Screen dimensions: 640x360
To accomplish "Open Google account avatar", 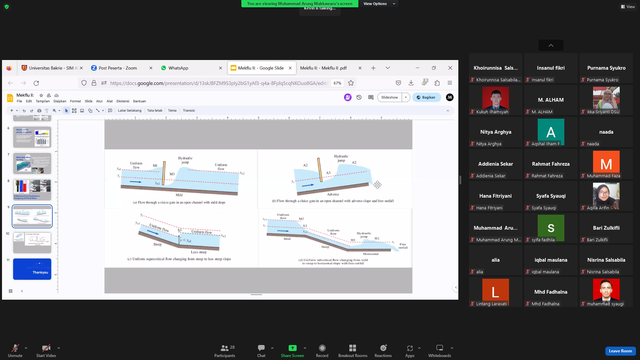I will coord(449,98).
